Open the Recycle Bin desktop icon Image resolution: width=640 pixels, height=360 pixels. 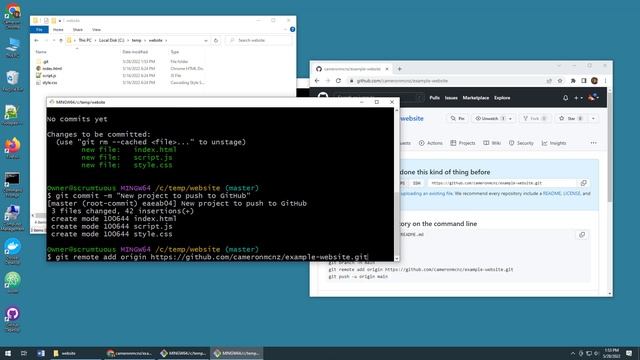pyautogui.click(x=13, y=80)
